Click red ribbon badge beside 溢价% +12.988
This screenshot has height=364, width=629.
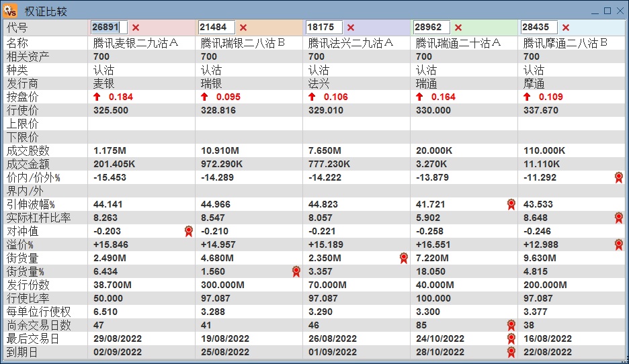point(618,245)
